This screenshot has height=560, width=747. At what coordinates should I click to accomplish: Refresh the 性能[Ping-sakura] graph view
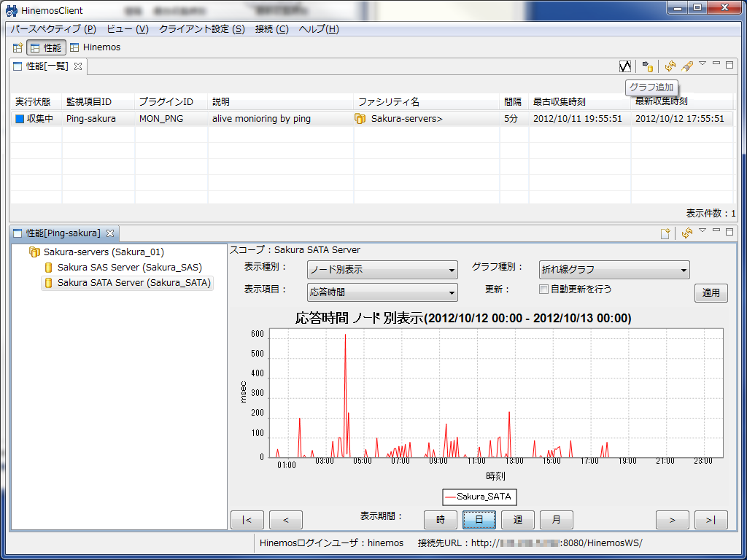coord(686,233)
